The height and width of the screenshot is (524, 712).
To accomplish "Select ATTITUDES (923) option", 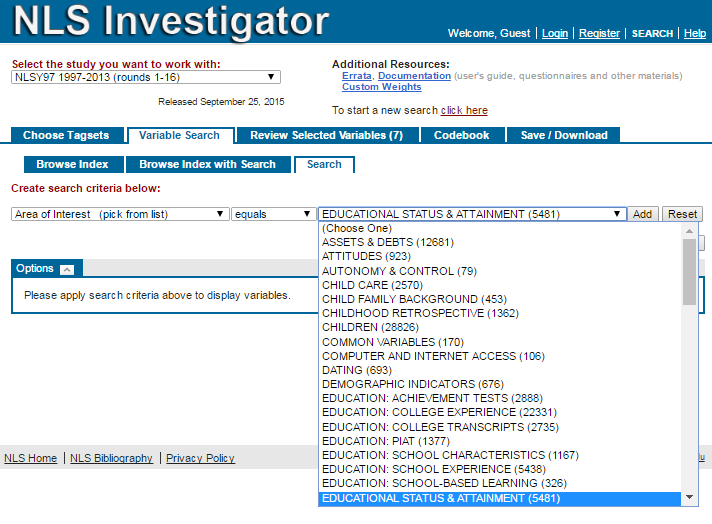I will click(499, 256).
